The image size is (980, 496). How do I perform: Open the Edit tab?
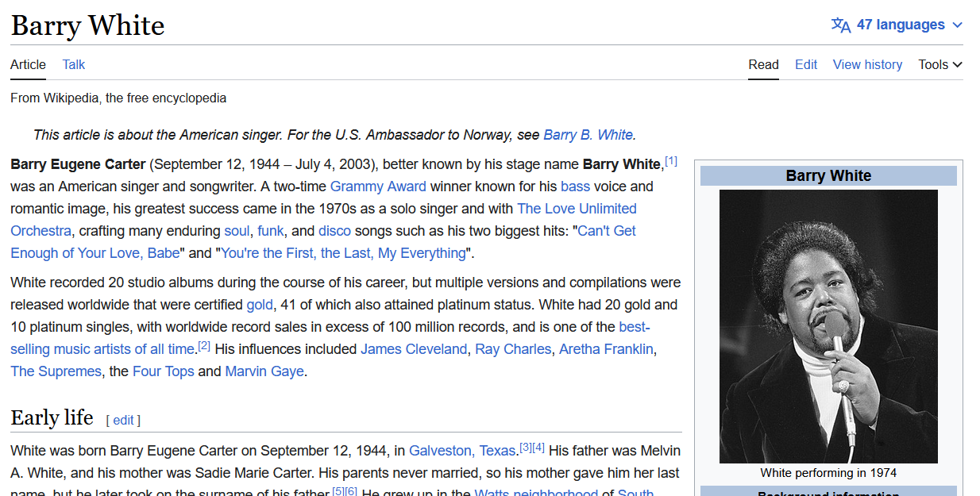806,64
